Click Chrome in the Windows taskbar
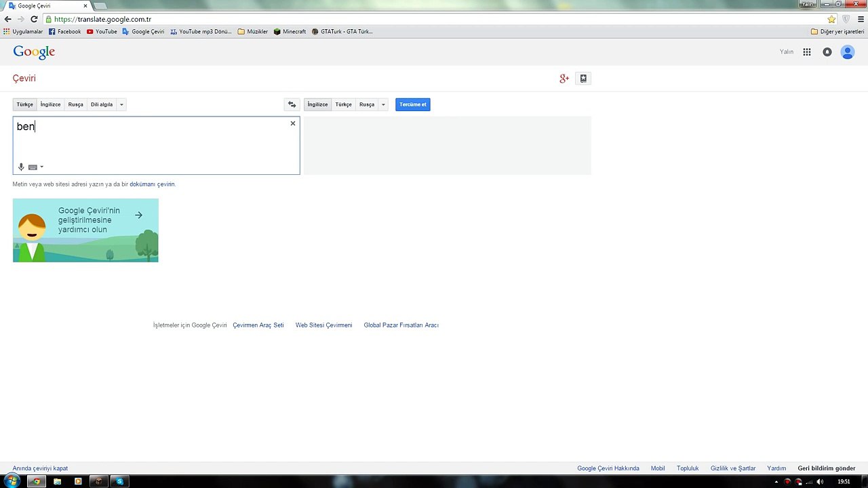The width and height of the screenshot is (868, 488). [36, 481]
